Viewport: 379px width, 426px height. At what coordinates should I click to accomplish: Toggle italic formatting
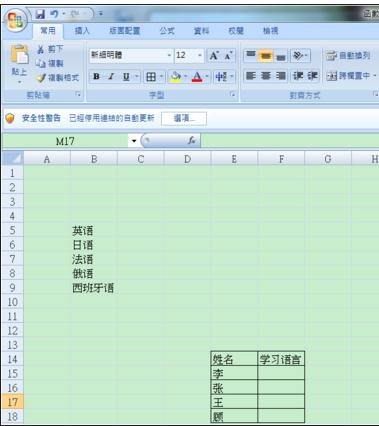tap(111, 77)
